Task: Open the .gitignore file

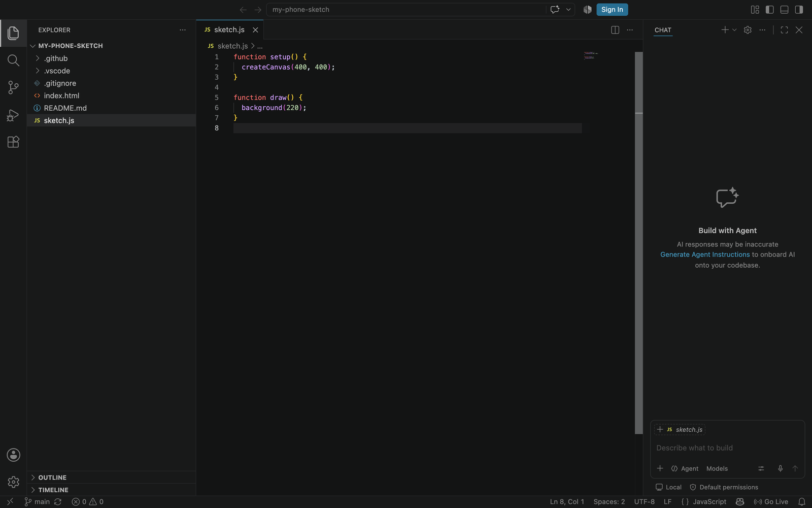Action: pyautogui.click(x=111, y=83)
